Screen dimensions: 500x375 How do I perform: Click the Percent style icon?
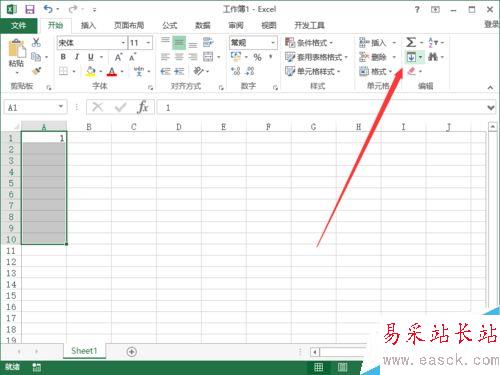pos(257,57)
